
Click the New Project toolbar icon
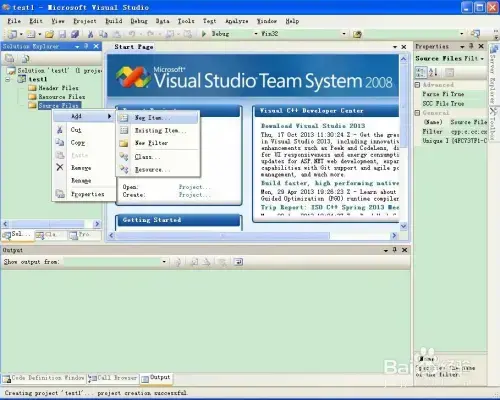click(12, 34)
